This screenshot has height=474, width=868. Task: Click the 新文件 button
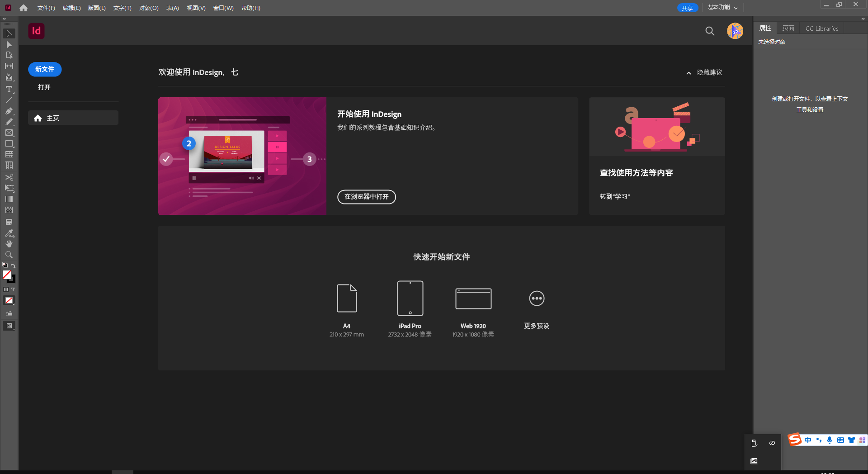[x=45, y=69]
